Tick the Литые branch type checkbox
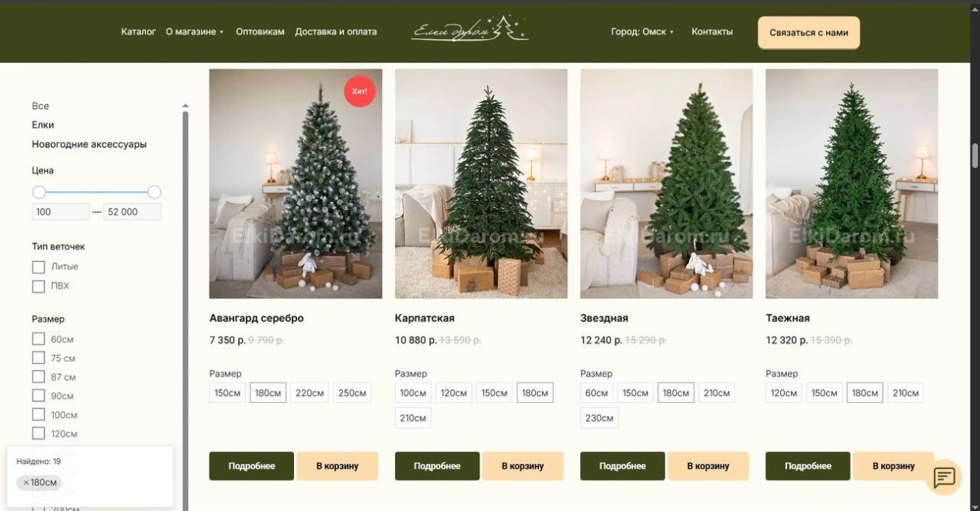The width and height of the screenshot is (980, 511). (38, 267)
